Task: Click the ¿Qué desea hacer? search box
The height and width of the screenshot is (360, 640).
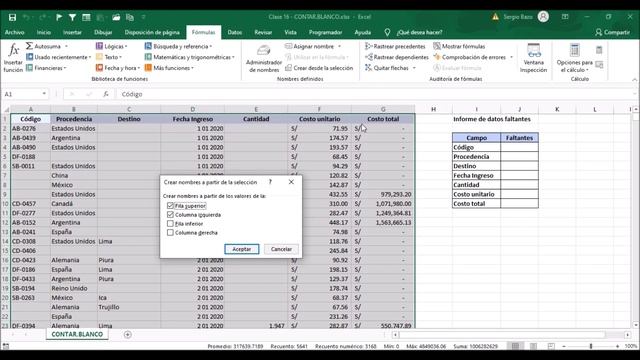Action: click(420, 32)
